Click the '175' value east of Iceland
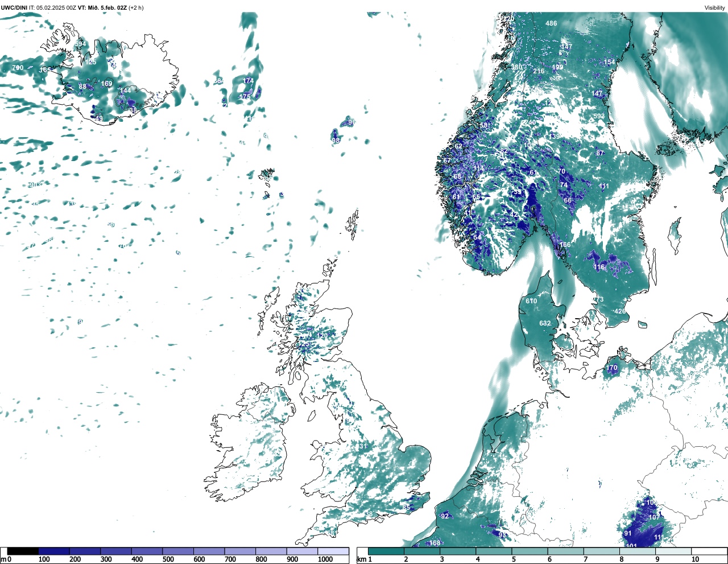 point(245,97)
